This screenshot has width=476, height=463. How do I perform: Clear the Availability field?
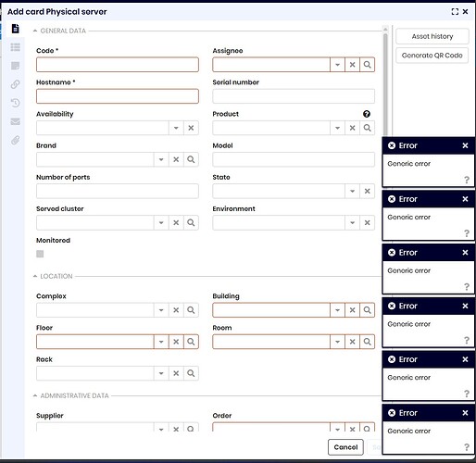191,128
